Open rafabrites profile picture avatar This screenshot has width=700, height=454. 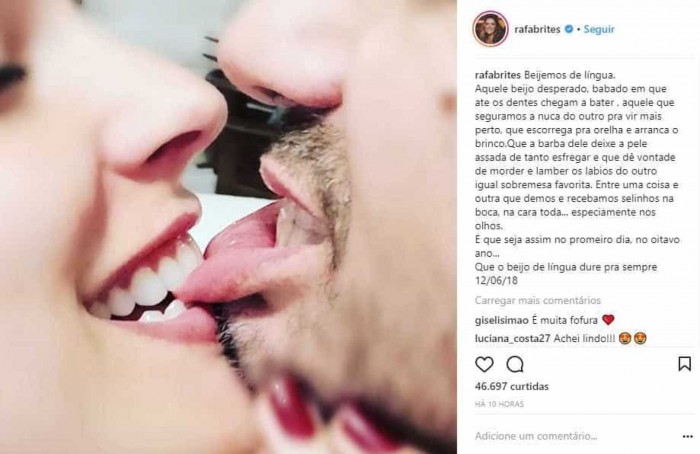pyautogui.click(x=490, y=29)
